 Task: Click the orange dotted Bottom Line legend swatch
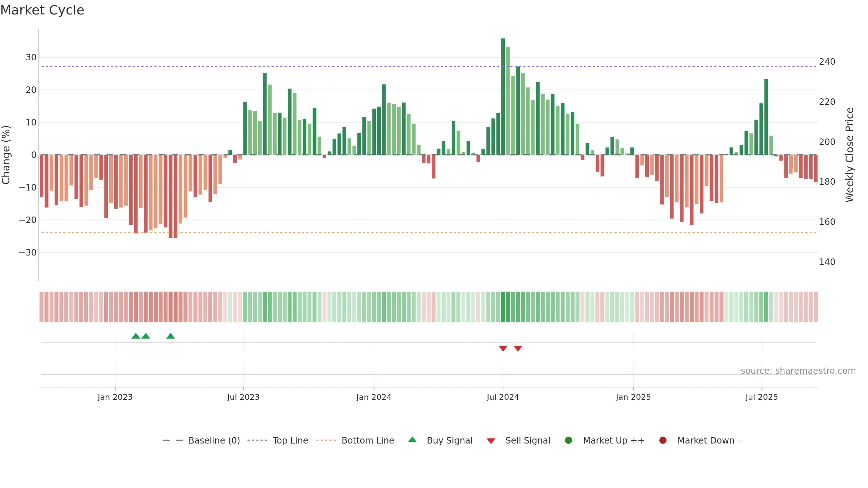326,440
